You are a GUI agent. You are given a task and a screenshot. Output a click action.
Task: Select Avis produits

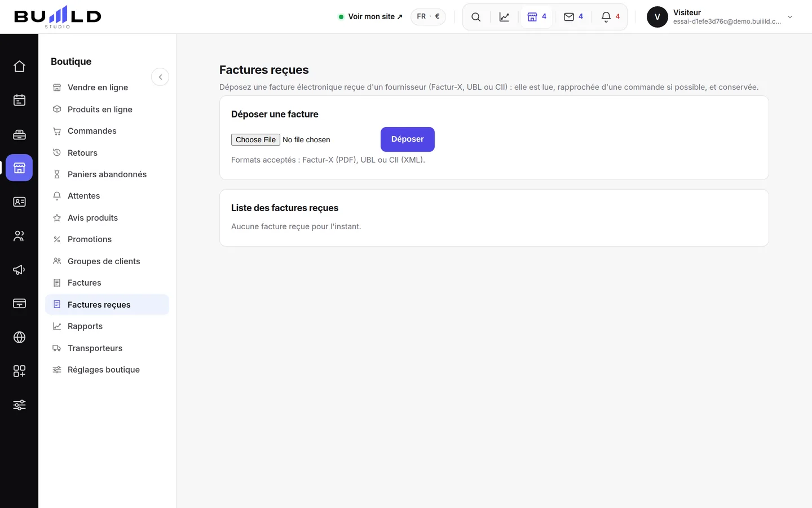pos(107,218)
